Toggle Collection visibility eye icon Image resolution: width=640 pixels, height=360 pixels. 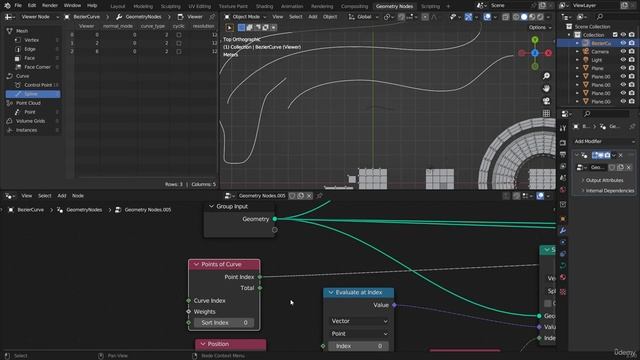623,35
